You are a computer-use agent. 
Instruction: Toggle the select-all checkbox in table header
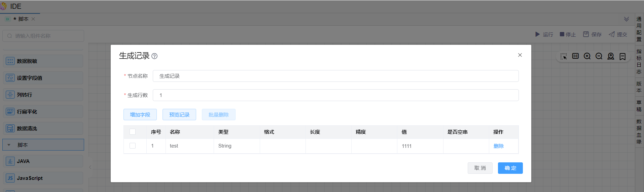click(133, 132)
